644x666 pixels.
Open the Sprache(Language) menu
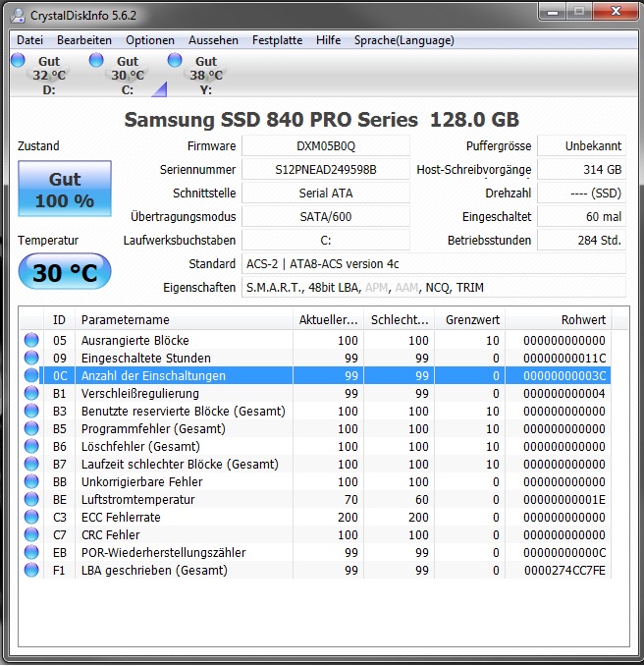pos(404,40)
